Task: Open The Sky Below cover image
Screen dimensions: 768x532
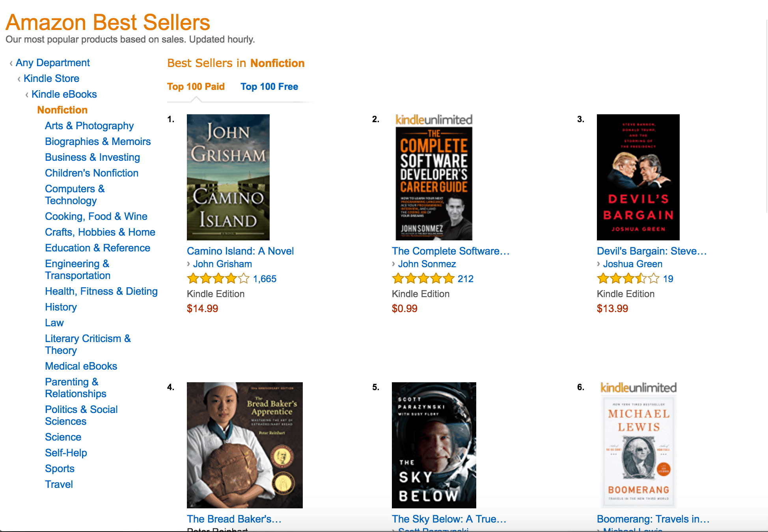Action: click(x=434, y=445)
